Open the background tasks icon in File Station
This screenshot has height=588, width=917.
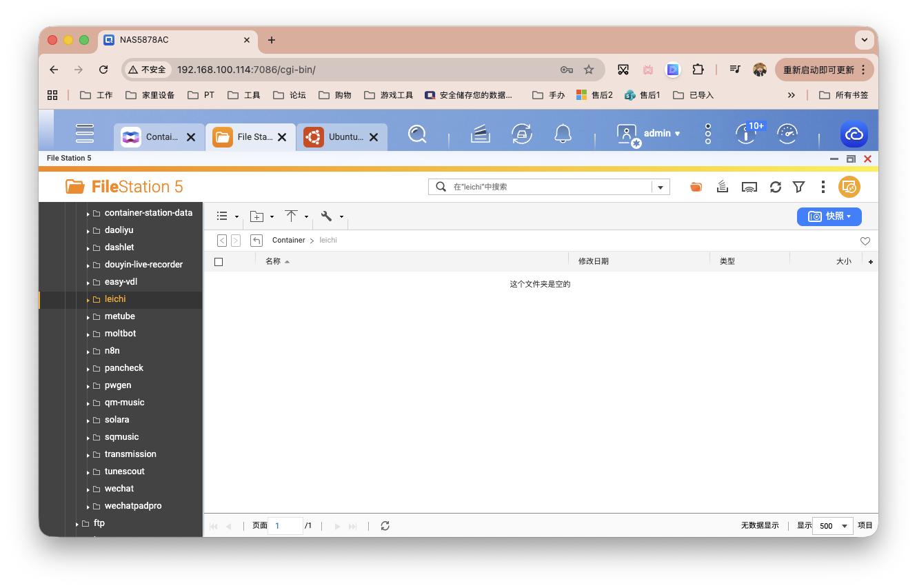pyautogui.click(x=722, y=186)
